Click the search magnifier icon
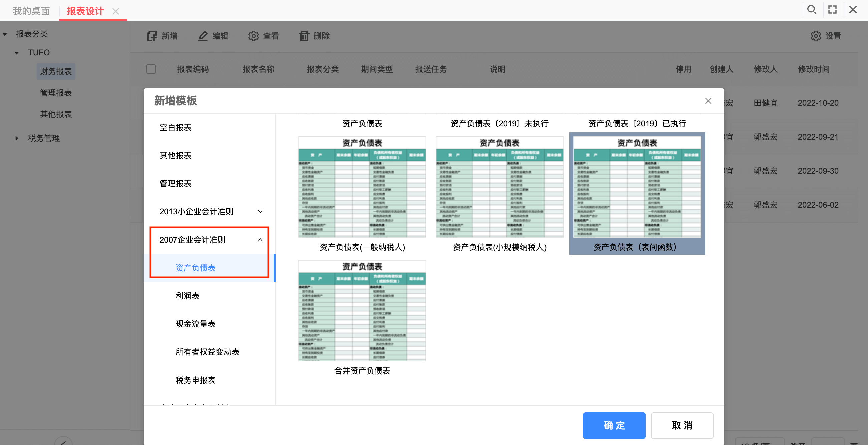The height and width of the screenshot is (445, 868). coord(811,9)
